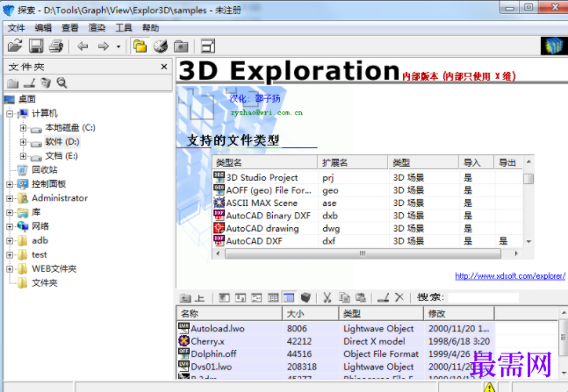Expand the 软件 (D:) drive node

pyautogui.click(x=23, y=142)
